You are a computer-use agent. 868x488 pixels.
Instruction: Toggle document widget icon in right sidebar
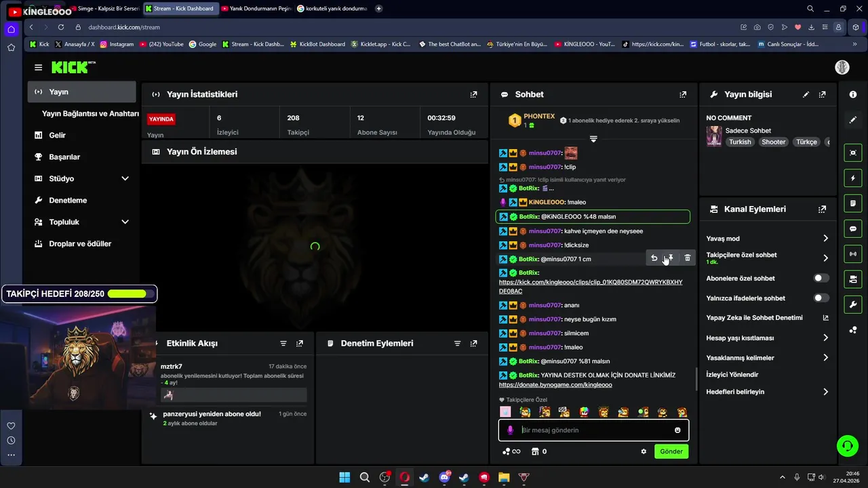click(853, 203)
